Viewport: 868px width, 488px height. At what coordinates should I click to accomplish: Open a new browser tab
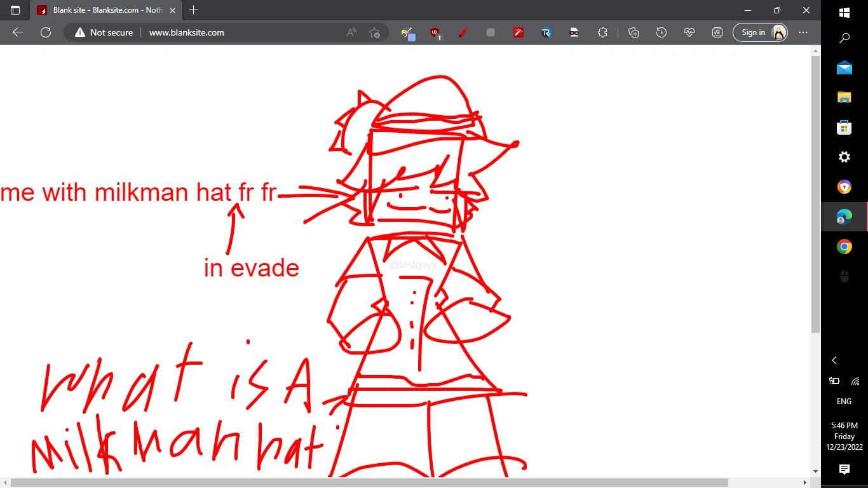[193, 10]
